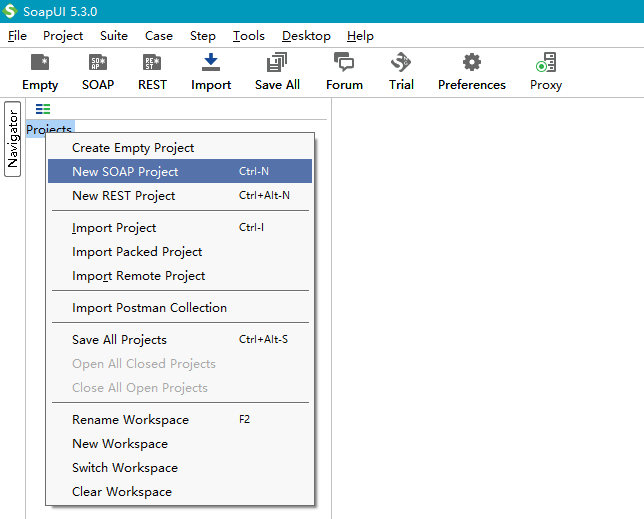Choose New Workspace
The image size is (644, 519).
[180, 443]
